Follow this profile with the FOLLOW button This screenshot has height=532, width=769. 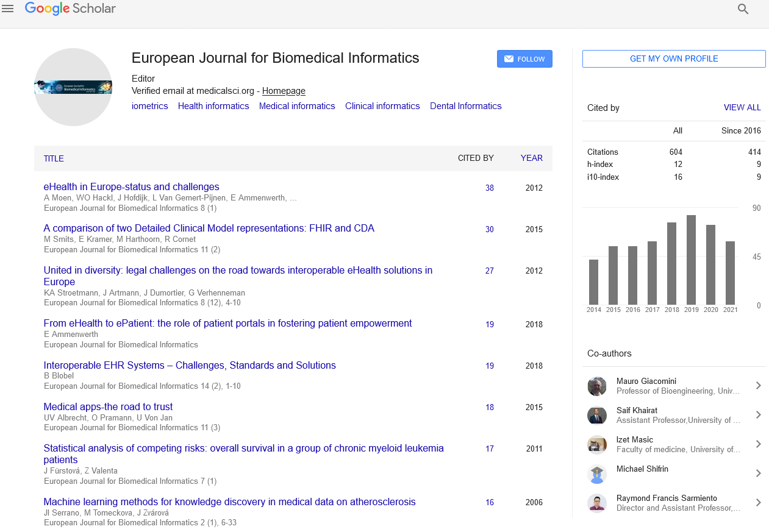point(524,59)
